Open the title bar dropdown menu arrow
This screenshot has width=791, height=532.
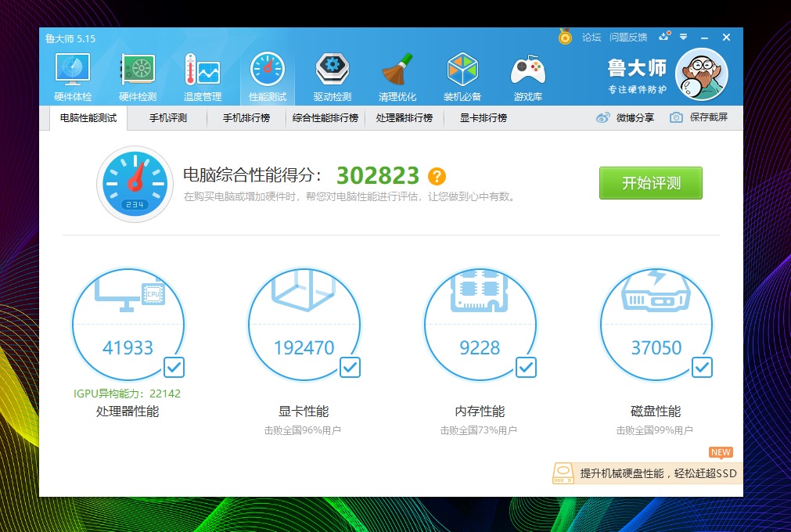click(684, 37)
